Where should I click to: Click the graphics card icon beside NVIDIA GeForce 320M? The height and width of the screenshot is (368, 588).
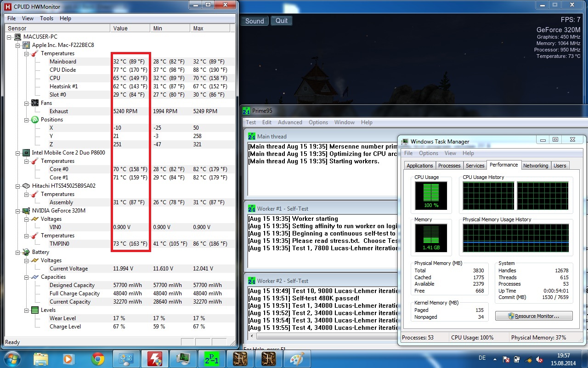click(26, 211)
